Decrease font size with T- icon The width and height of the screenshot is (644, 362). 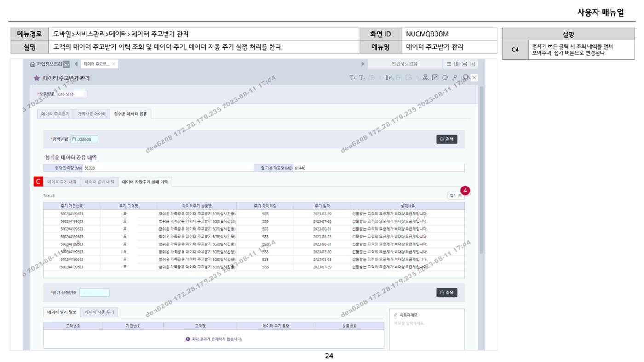pyautogui.click(x=362, y=78)
